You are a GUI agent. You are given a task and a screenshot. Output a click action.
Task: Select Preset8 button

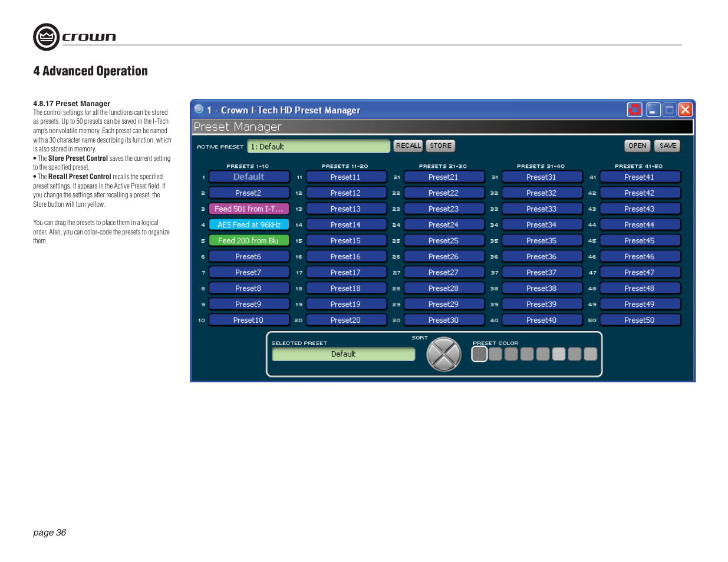point(249,288)
